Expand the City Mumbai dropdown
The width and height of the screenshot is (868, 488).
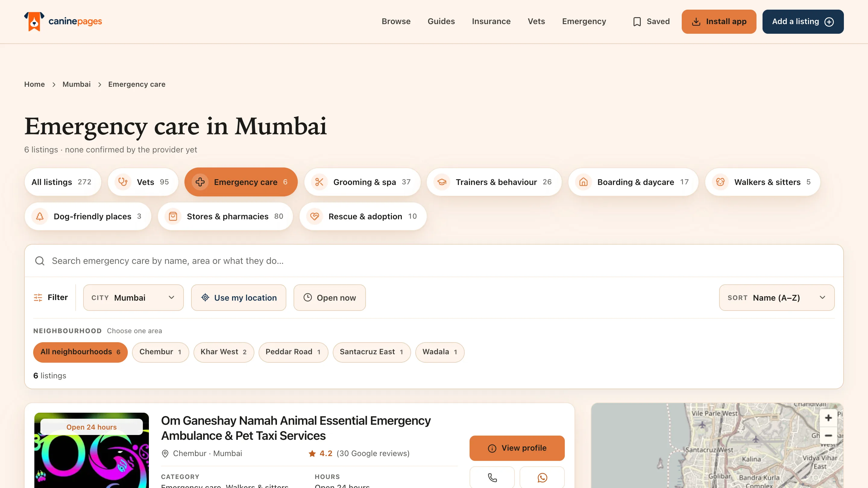pos(134,297)
